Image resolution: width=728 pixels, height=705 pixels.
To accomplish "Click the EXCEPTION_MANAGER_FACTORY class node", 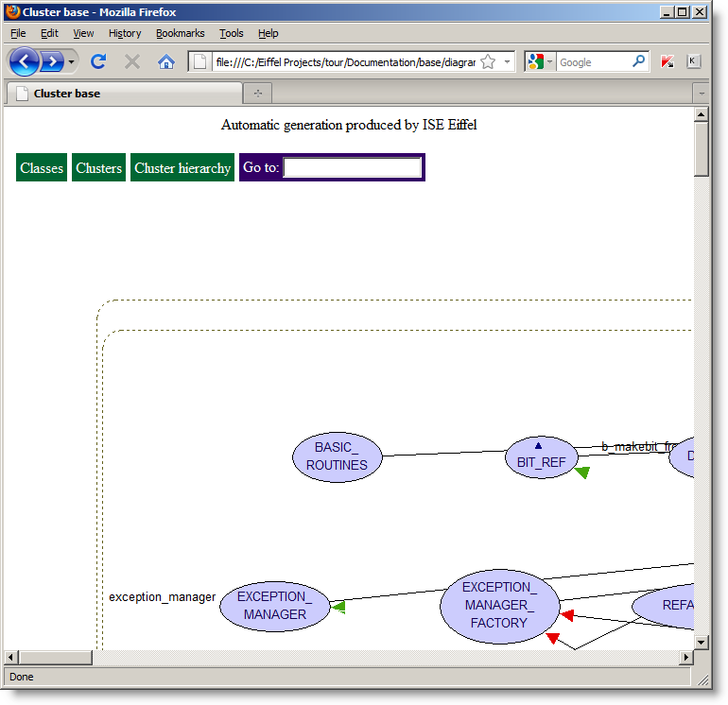I will click(x=499, y=605).
